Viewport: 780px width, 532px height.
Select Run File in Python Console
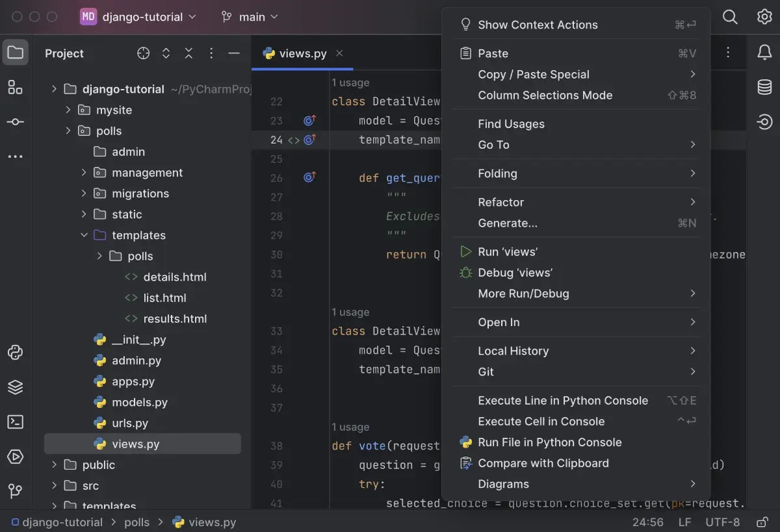tap(576, 442)
